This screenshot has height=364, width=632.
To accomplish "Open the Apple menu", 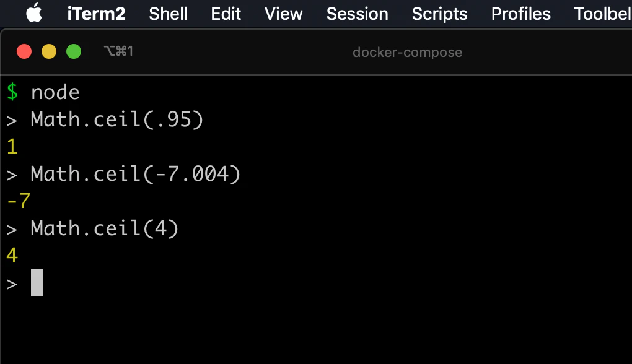I will pos(34,13).
